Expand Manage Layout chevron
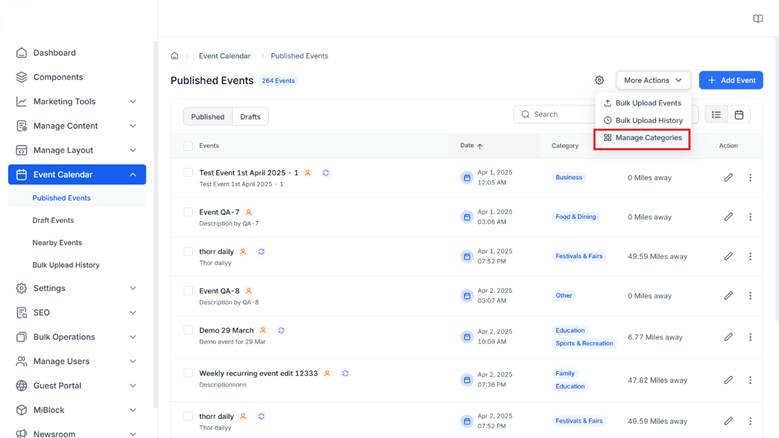The image size is (779, 438). pos(133,150)
